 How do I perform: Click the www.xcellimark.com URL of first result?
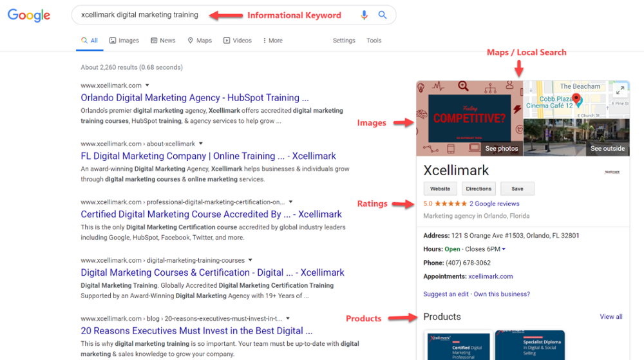pos(111,86)
